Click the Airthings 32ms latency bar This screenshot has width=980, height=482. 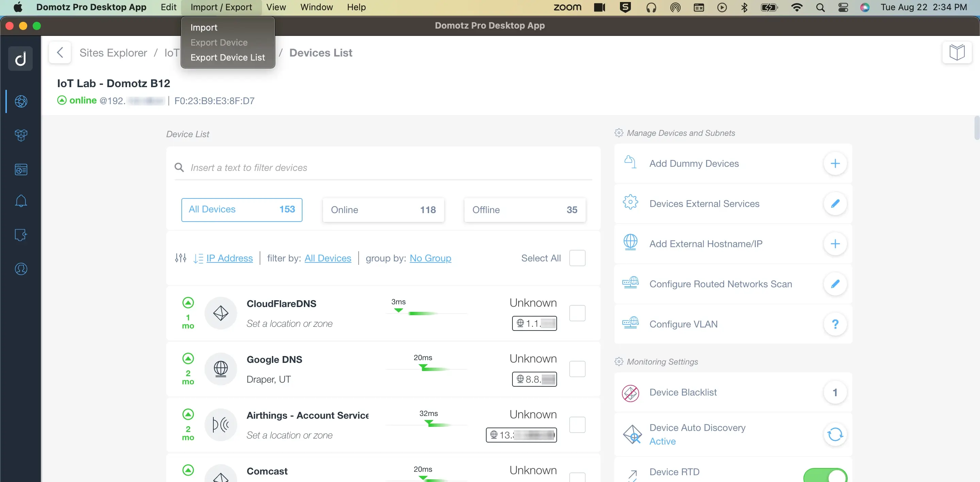tap(426, 424)
